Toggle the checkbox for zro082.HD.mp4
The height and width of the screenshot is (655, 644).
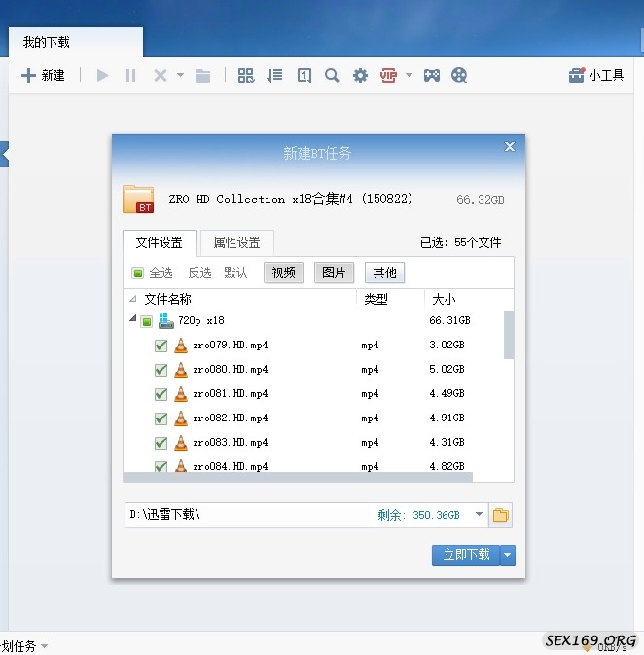pyautogui.click(x=161, y=418)
